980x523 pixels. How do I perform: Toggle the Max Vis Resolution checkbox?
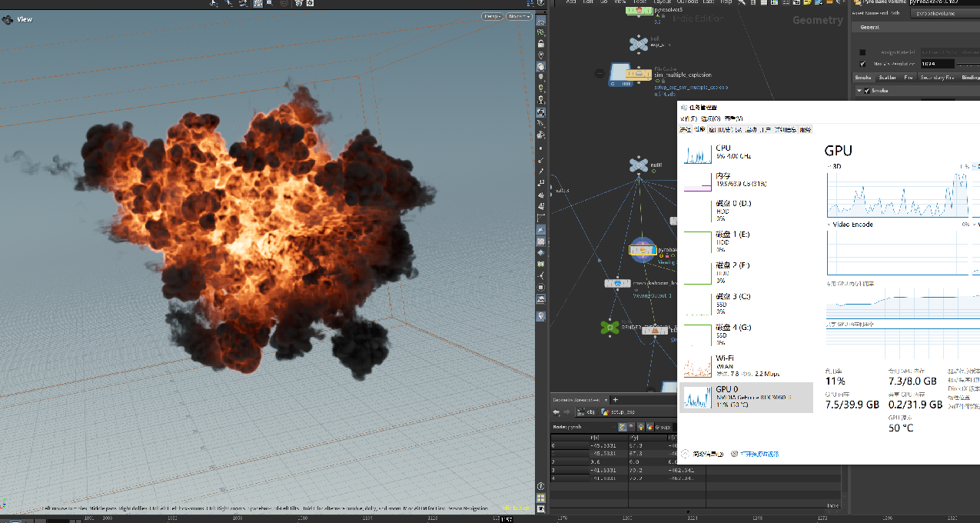862,64
